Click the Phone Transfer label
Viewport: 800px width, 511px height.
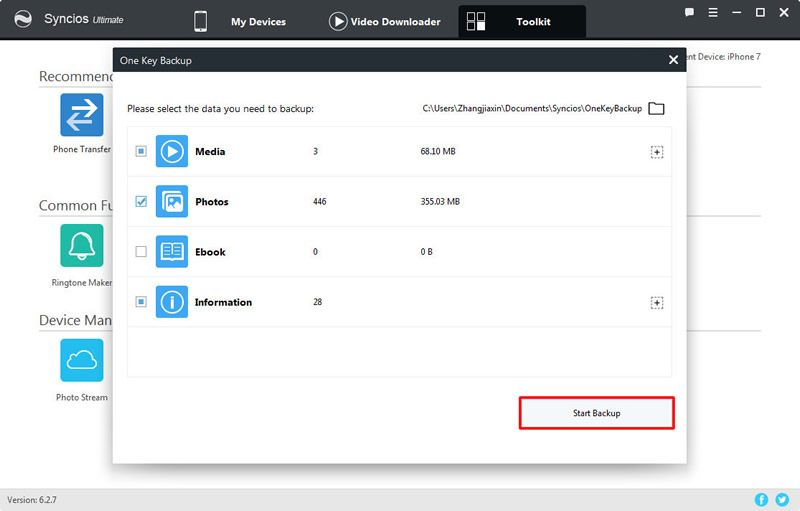(82, 149)
